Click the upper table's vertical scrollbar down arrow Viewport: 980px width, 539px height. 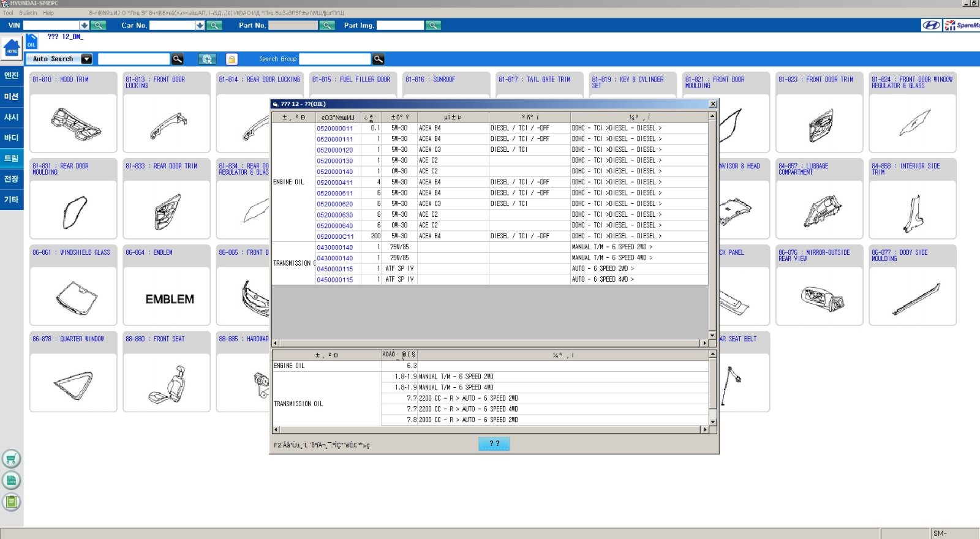(x=712, y=335)
